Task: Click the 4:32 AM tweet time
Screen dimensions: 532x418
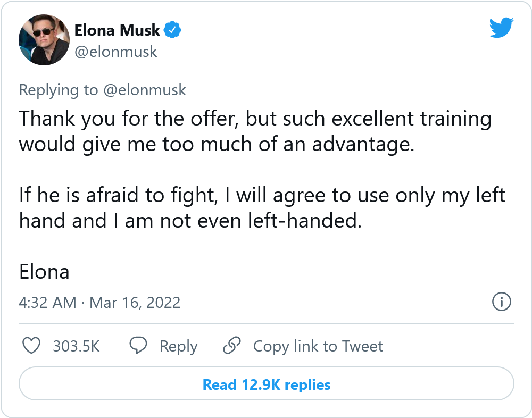Action: click(x=48, y=303)
